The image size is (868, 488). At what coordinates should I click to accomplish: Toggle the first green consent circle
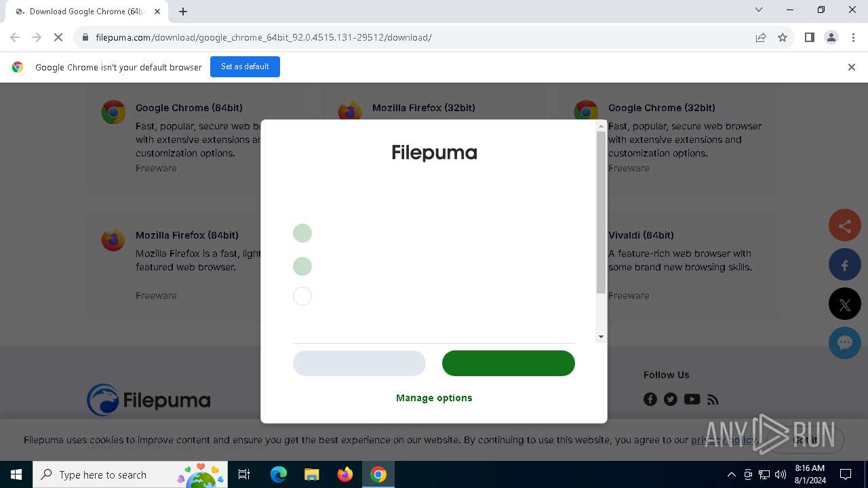coord(302,233)
